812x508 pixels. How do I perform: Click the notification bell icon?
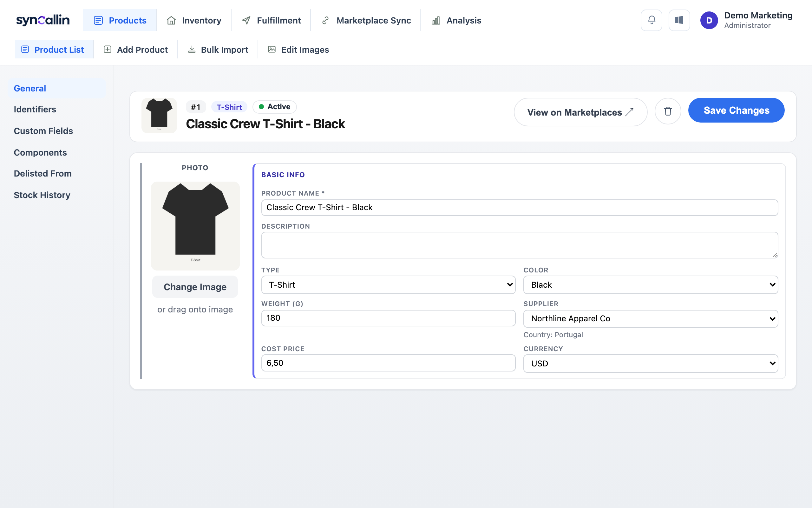pos(651,20)
